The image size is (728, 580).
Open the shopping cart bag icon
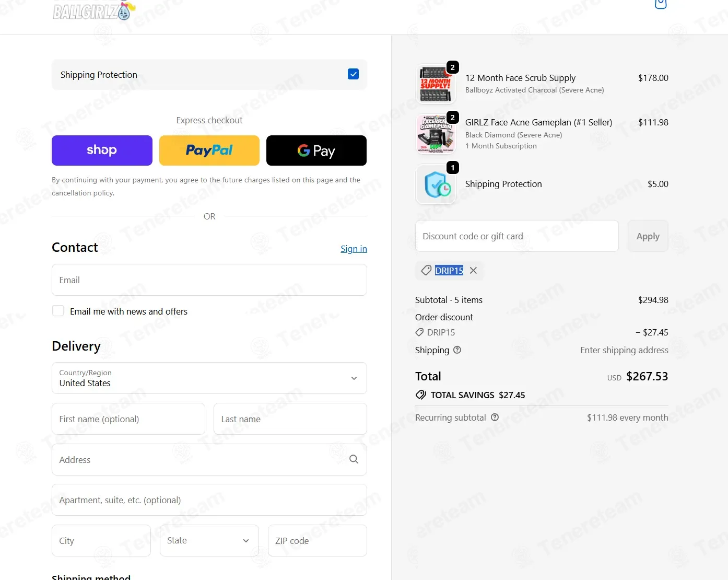pyautogui.click(x=661, y=4)
